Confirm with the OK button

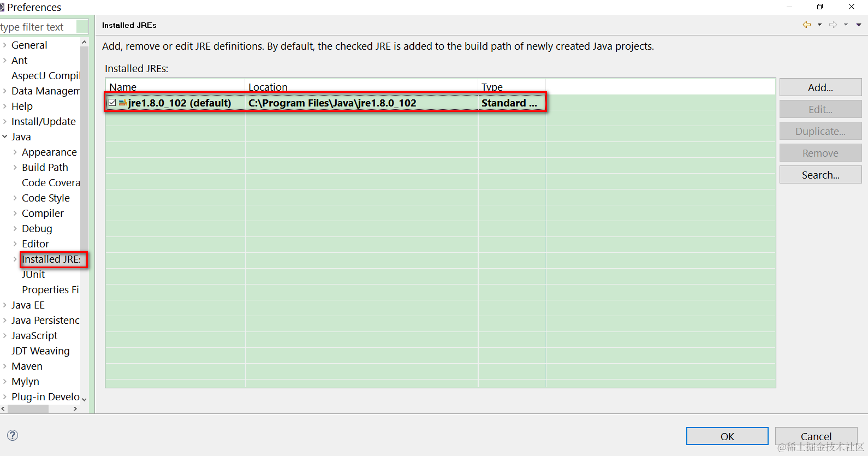[x=727, y=436]
